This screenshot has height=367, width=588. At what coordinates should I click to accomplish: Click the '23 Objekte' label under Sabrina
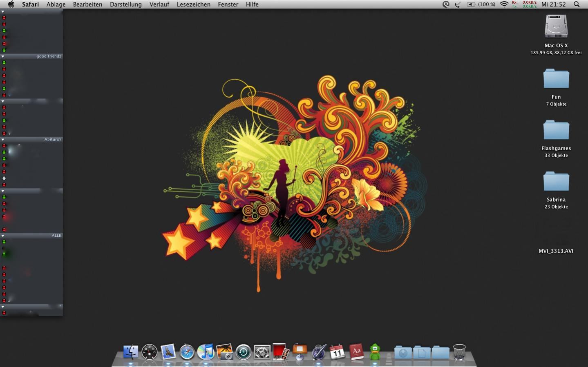pos(556,207)
